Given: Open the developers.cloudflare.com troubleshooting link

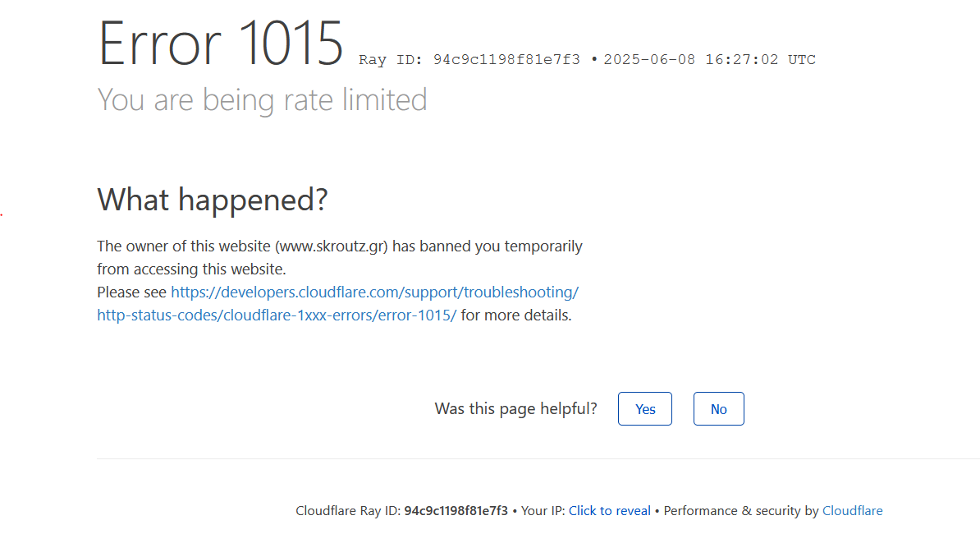Looking at the screenshot, I should click(374, 292).
